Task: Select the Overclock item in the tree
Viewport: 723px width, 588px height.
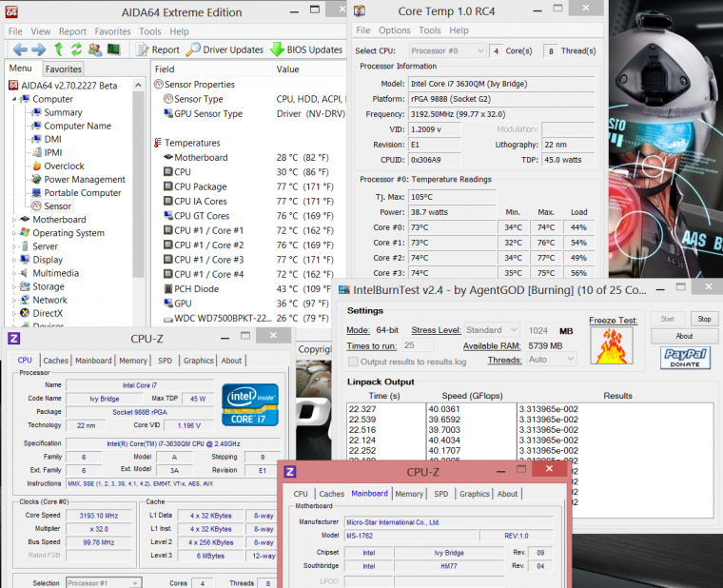Action: pos(64,166)
